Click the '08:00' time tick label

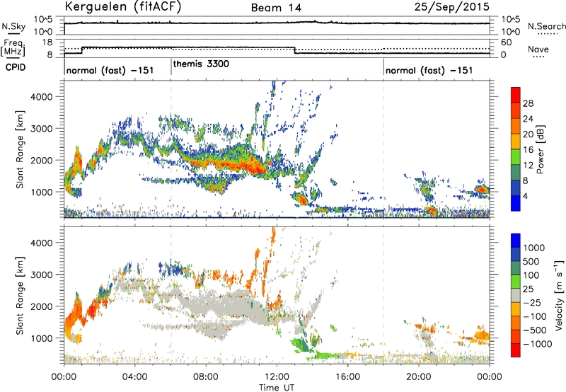pos(205,377)
